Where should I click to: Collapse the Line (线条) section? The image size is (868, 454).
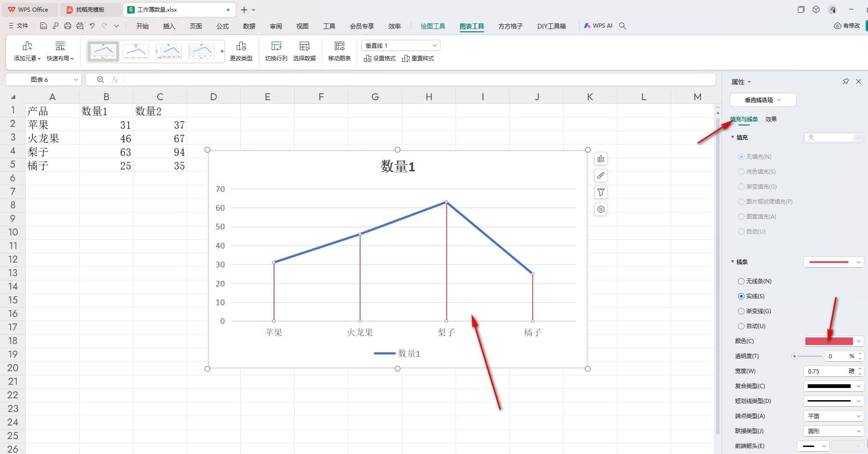[x=732, y=262]
